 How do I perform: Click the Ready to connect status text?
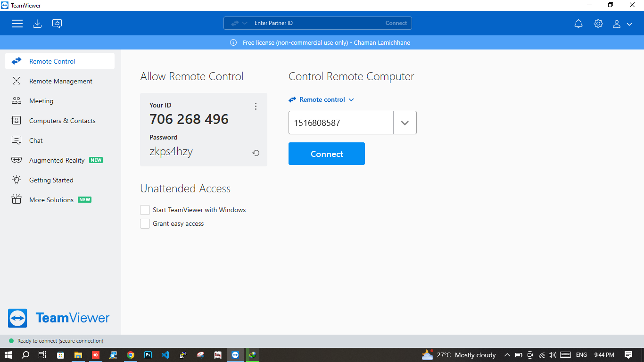[x=60, y=341]
